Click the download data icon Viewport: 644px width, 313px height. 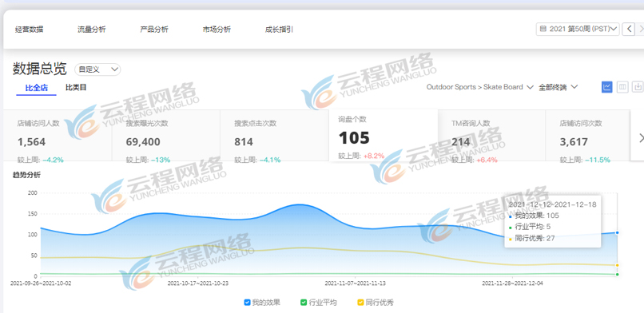(x=638, y=87)
